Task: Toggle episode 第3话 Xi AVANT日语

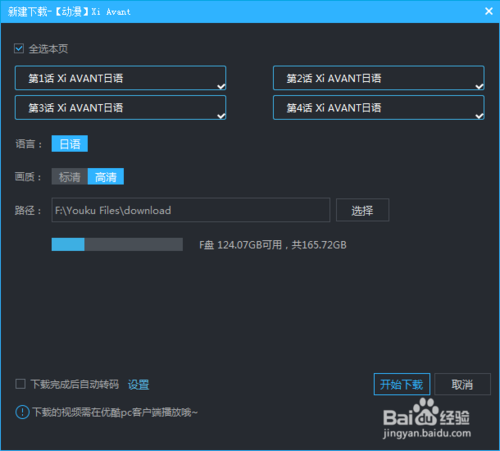Action: [x=120, y=107]
